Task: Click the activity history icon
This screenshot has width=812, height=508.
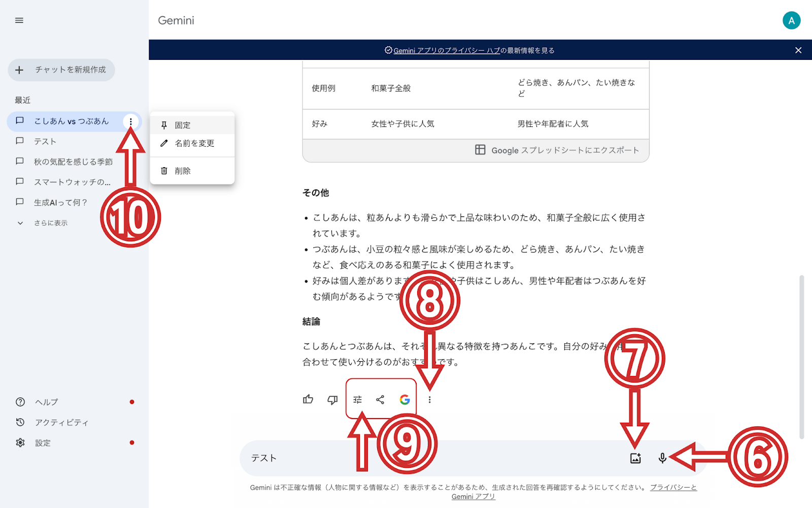Action: (x=20, y=422)
